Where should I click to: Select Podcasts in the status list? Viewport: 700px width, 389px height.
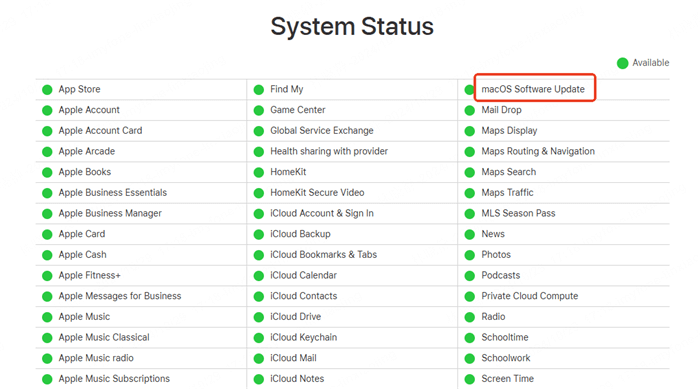click(x=501, y=276)
